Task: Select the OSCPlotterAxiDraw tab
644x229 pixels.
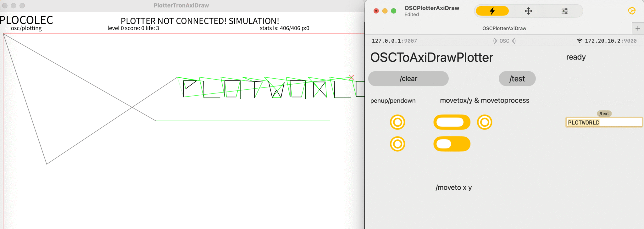Action: point(504,28)
